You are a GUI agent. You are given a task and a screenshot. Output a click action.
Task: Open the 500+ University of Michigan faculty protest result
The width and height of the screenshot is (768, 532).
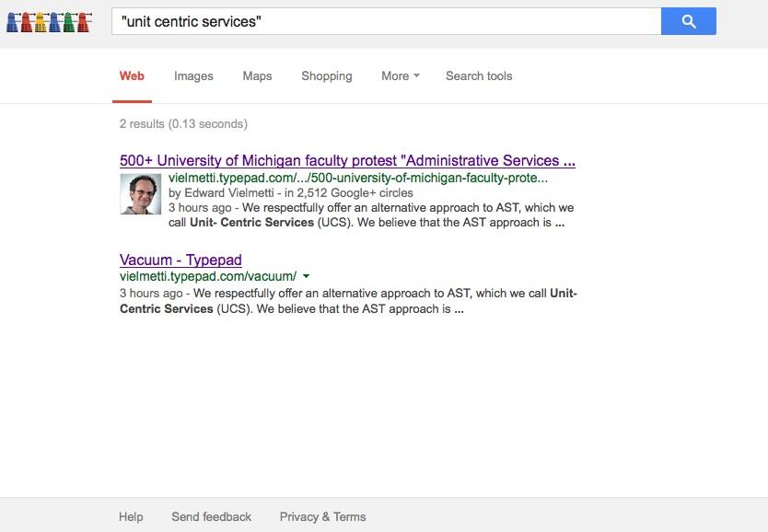point(347,160)
